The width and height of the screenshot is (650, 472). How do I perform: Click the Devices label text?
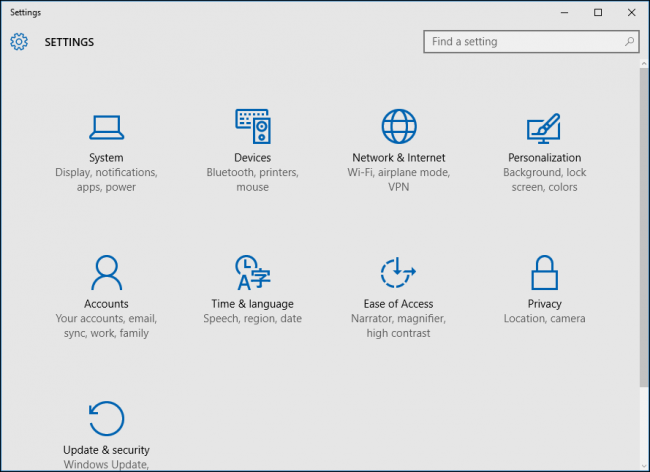pos(252,157)
